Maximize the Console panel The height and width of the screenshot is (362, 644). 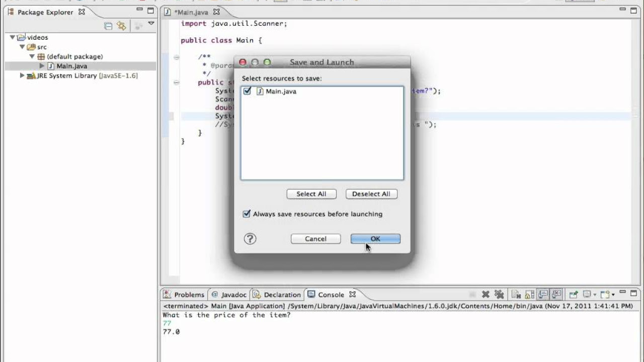[x=633, y=293]
